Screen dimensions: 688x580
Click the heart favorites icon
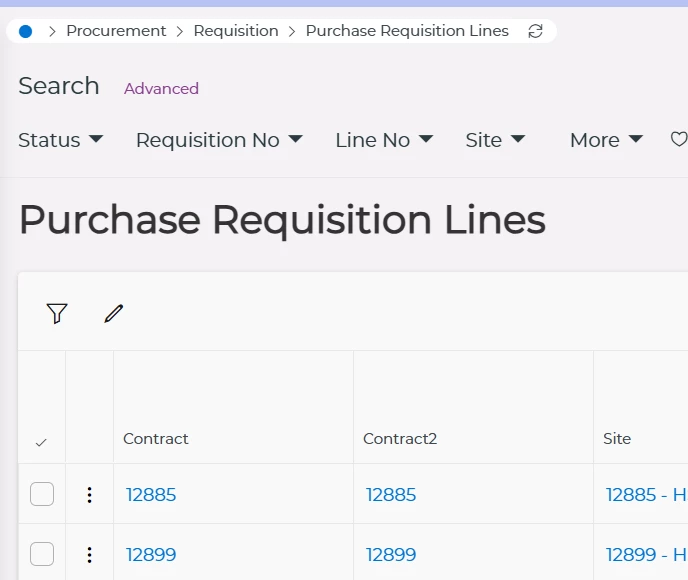point(678,140)
